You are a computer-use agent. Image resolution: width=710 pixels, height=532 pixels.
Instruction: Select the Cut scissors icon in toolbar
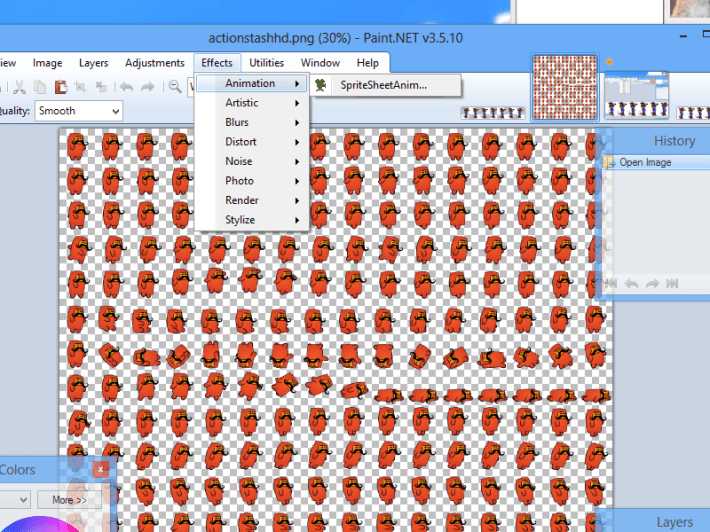click(19, 86)
